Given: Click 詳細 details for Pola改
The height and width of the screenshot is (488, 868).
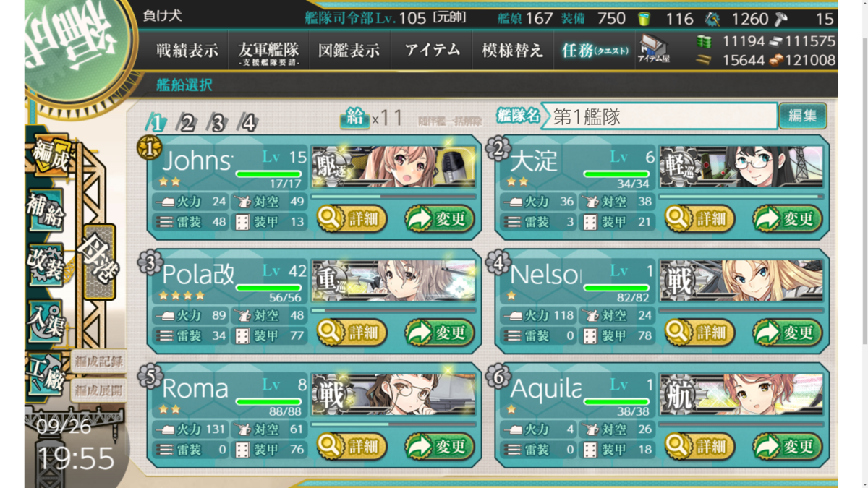Looking at the screenshot, I should [352, 333].
